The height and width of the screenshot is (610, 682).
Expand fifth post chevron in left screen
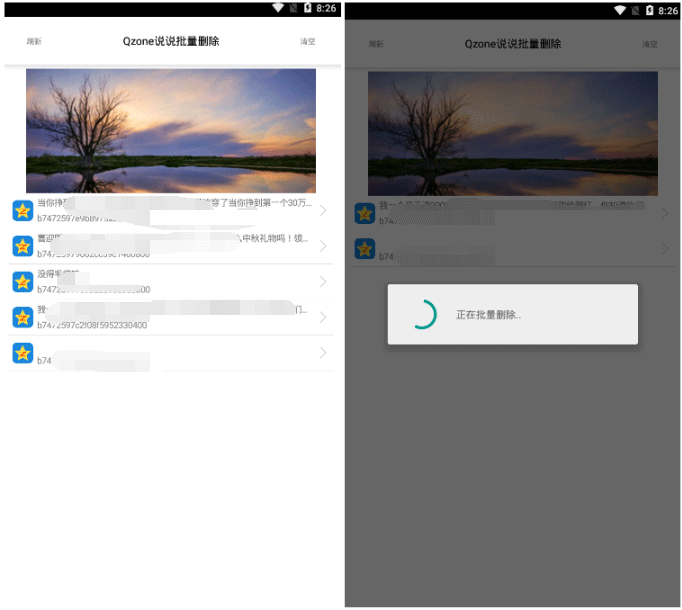tap(322, 353)
